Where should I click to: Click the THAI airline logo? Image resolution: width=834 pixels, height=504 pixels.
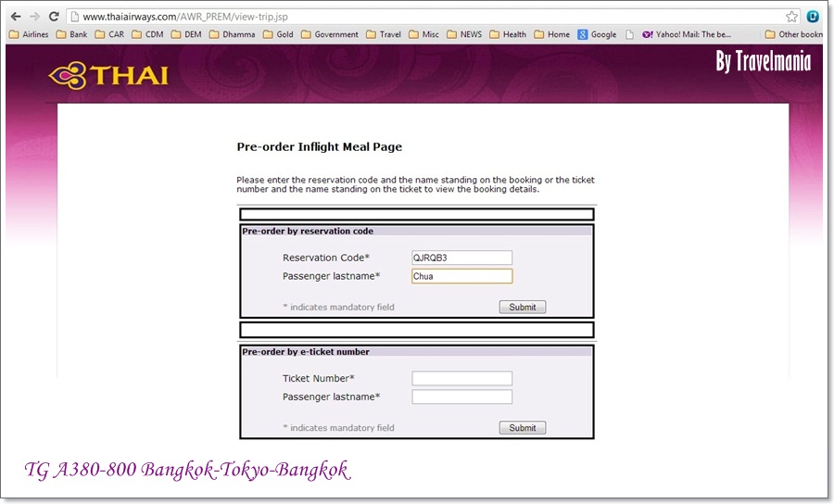108,75
